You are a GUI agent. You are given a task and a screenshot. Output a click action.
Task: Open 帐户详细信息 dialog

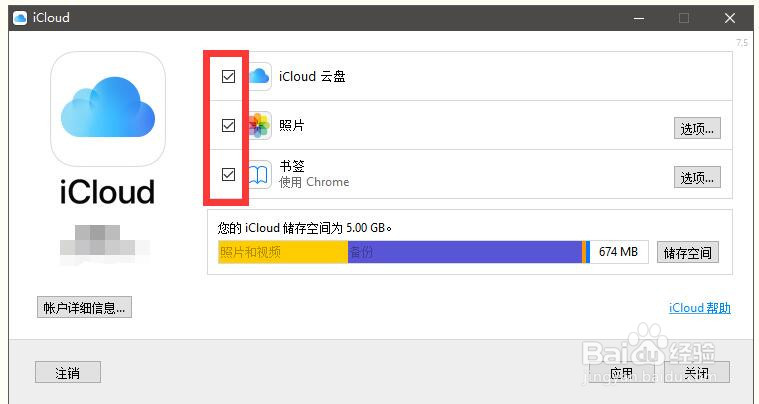point(84,308)
